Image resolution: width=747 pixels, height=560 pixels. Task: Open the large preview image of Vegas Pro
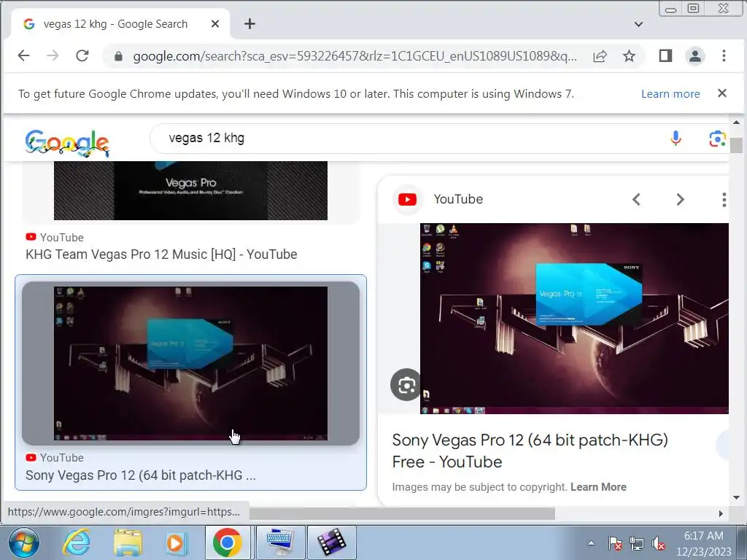(574, 319)
